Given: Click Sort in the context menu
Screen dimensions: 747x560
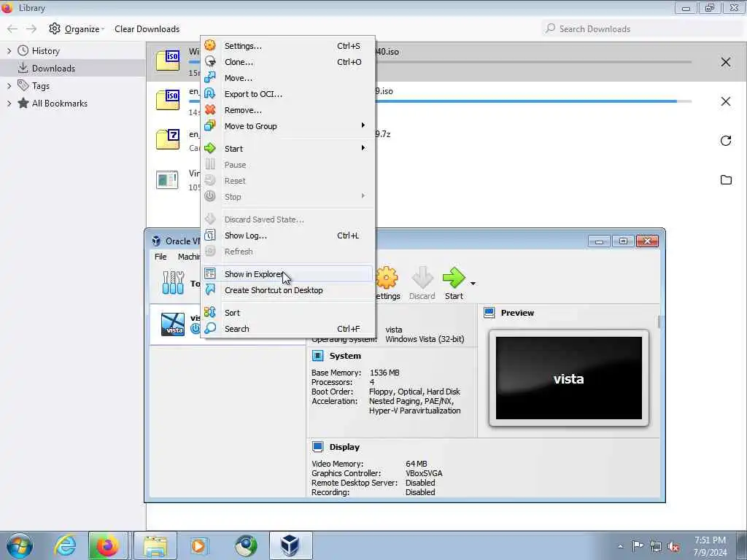Looking at the screenshot, I should 287,312.
